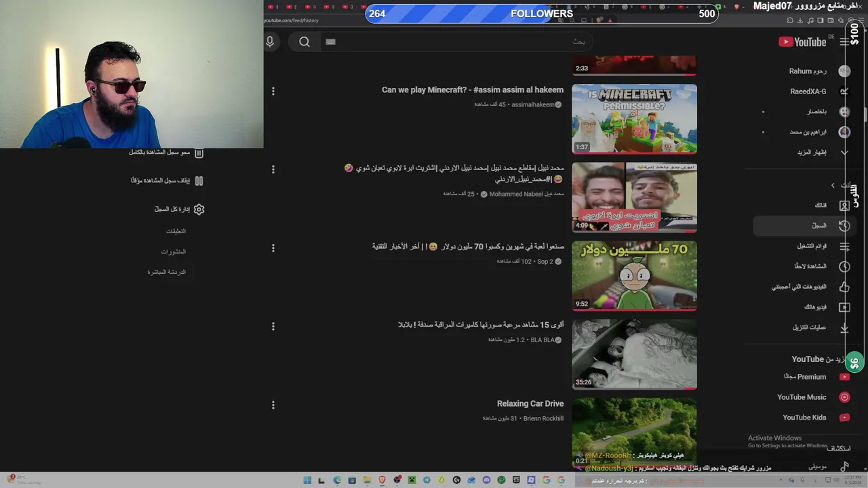The height and width of the screenshot is (488, 868).
Task: Open Telegram from the taskbar
Action: [427, 481]
